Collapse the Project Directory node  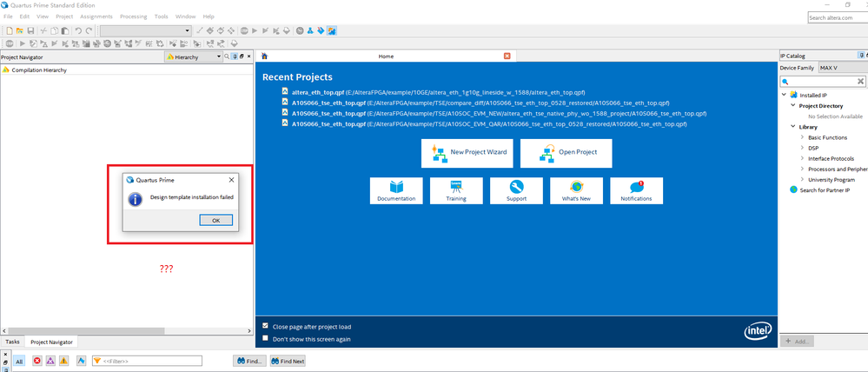click(793, 105)
